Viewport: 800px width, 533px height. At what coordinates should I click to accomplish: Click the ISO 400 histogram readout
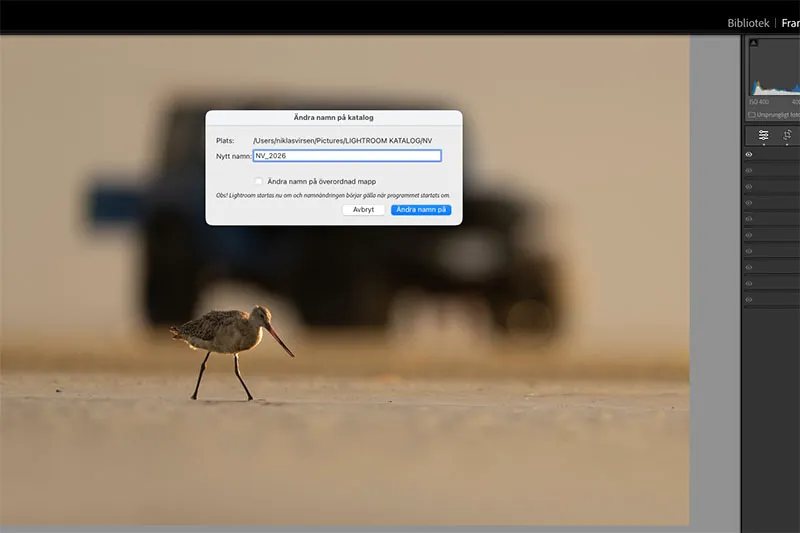759,102
